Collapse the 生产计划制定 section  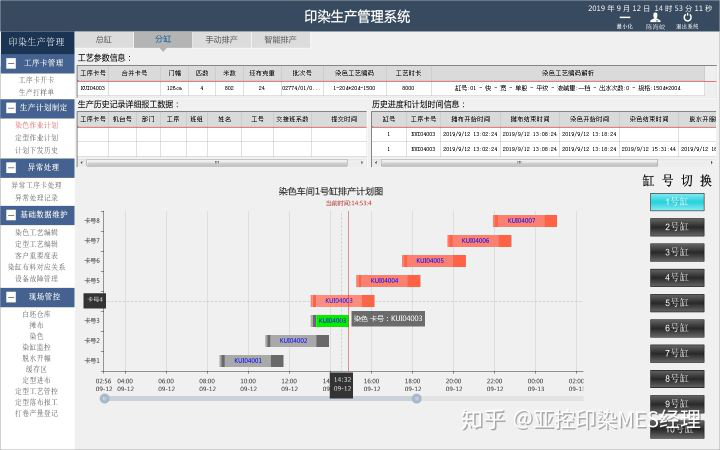click(11, 108)
